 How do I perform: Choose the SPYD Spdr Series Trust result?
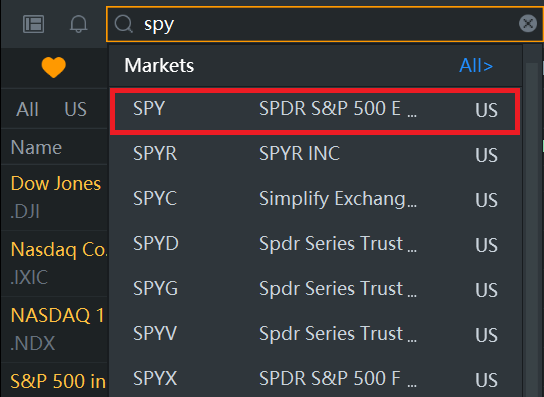[315, 244]
